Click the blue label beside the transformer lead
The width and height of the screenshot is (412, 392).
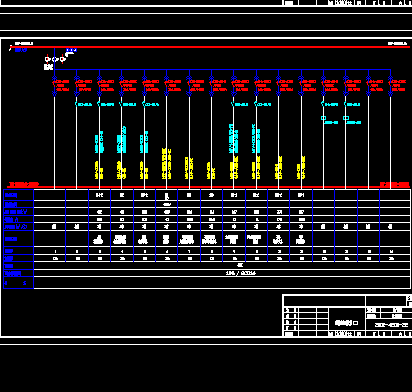(71, 50)
